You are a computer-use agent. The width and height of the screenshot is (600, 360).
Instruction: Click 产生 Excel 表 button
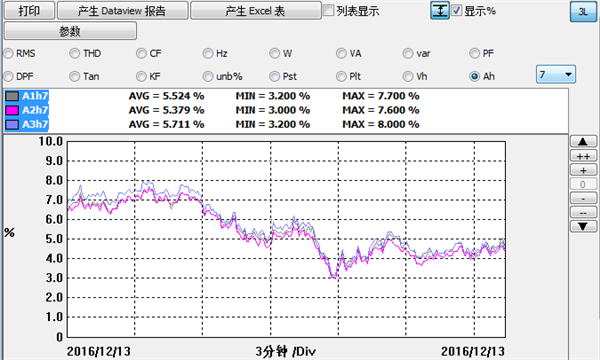coord(256,11)
